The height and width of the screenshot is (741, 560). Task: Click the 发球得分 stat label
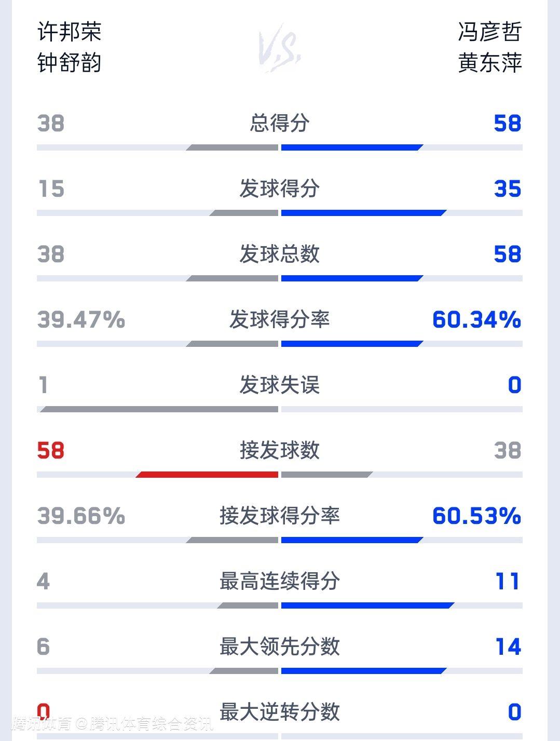click(x=280, y=189)
